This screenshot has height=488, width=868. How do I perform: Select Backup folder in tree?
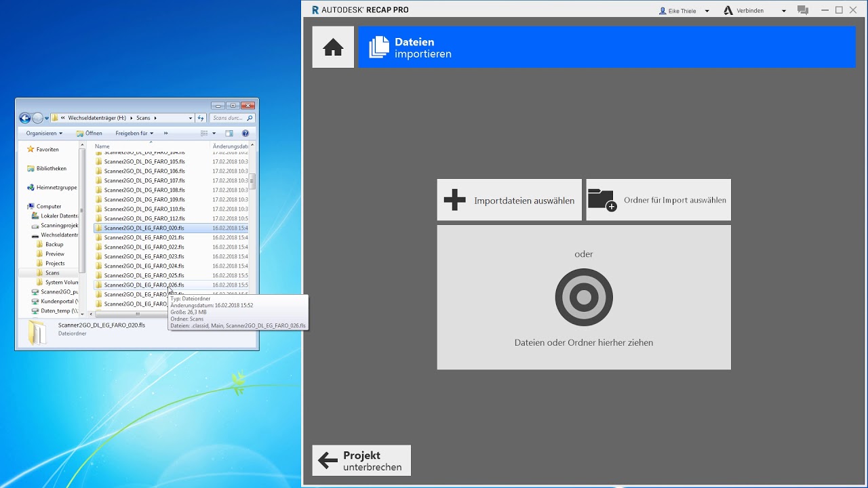tap(54, 244)
